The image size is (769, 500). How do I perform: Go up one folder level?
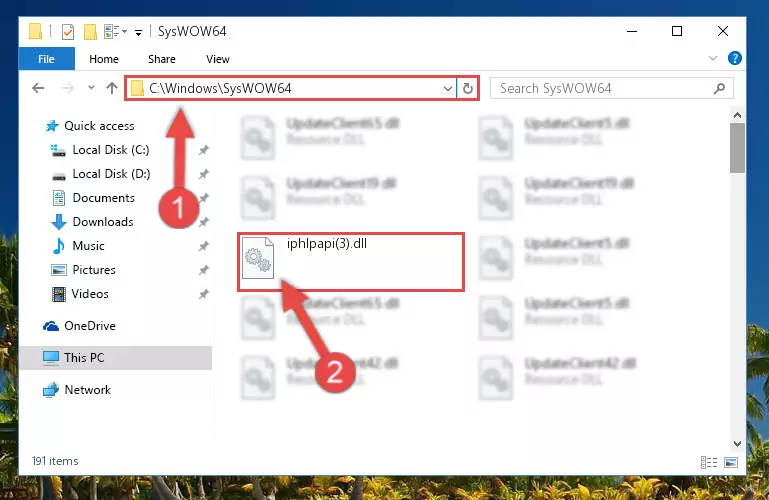(x=112, y=88)
